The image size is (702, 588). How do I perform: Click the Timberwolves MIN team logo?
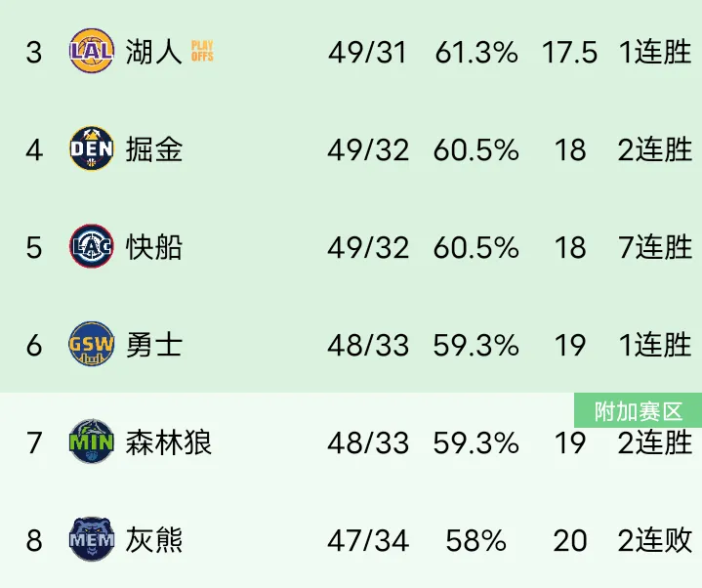92,441
